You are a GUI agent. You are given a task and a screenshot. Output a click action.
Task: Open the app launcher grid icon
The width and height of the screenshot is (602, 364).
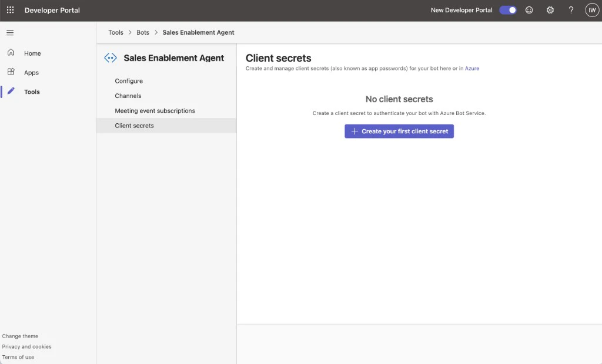tap(11, 10)
